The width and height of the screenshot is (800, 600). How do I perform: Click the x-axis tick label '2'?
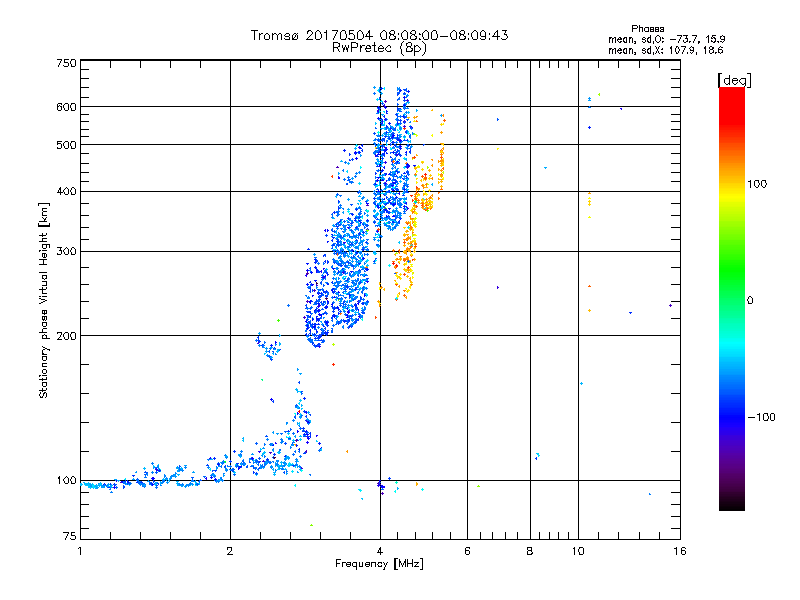(230, 551)
